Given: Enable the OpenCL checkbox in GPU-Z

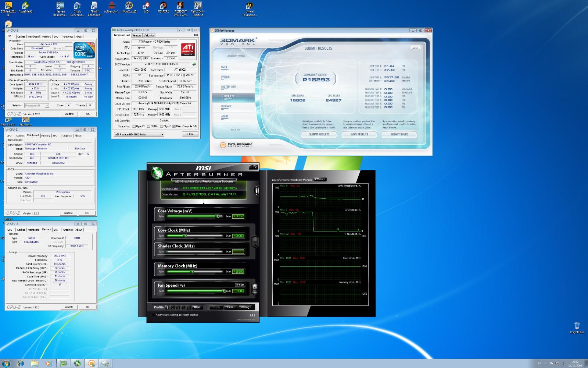Looking at the screenshot, I should click(134, 126).
